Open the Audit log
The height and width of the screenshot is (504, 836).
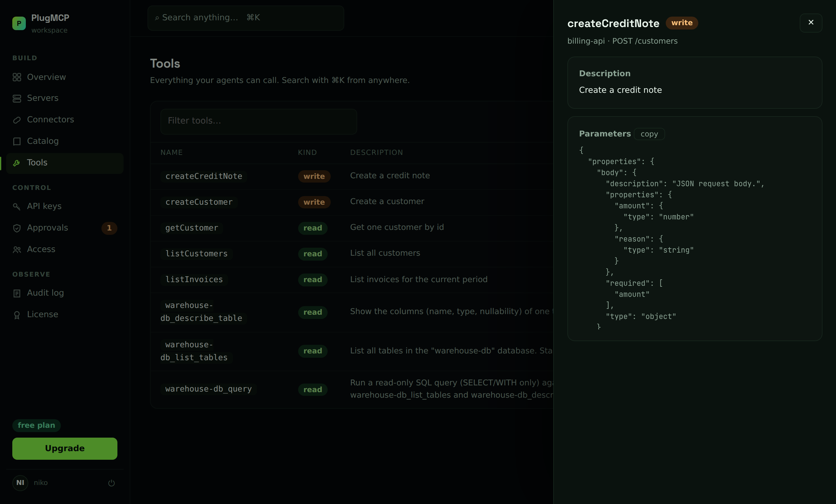tap(65, 293)
